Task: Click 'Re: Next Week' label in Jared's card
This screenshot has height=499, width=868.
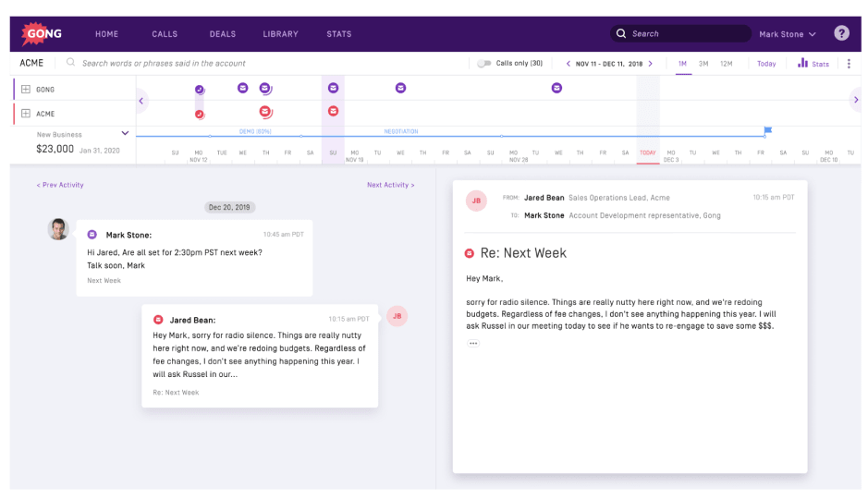Action: [x=176, y=392]
